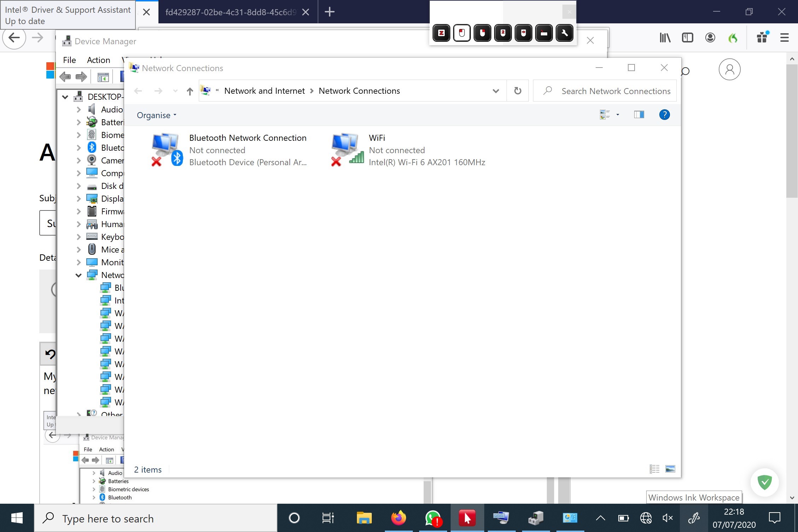Open the Firefox icon on the taskbar

(x=399, y=519)
